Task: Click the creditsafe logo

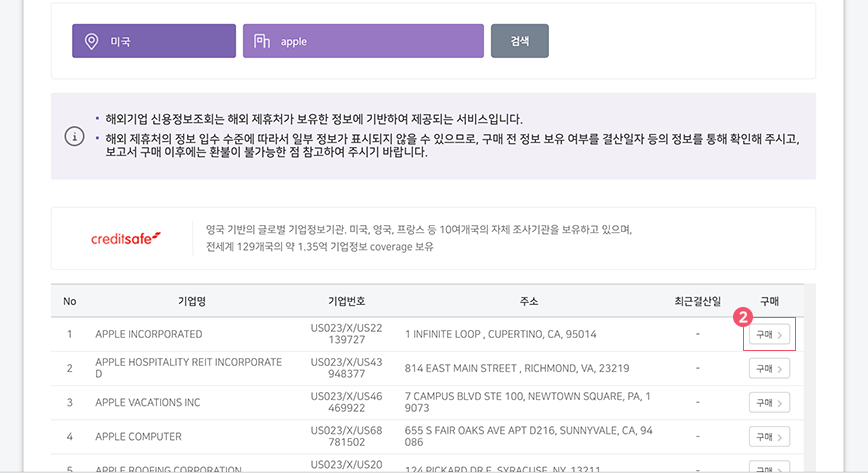Action: [126, 239]
